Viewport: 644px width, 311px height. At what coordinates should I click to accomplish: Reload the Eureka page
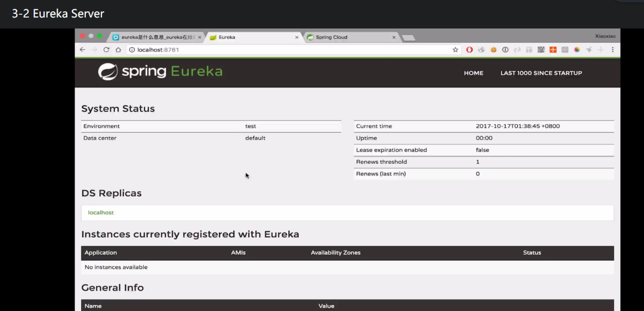[107, 50]
